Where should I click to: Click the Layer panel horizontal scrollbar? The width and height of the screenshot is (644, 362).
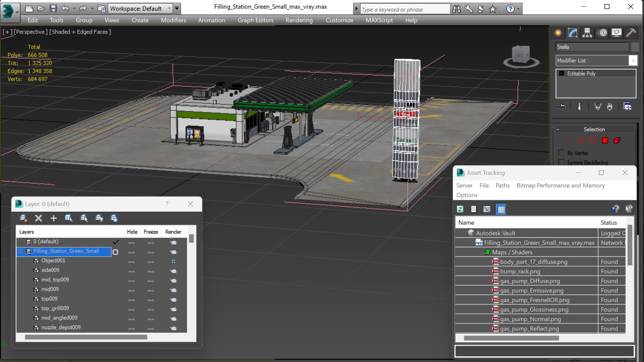[x=86, y=337]
